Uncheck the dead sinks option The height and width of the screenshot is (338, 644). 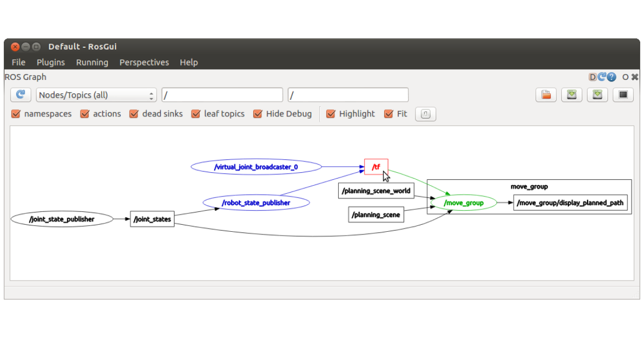click(x=134, y=114)
